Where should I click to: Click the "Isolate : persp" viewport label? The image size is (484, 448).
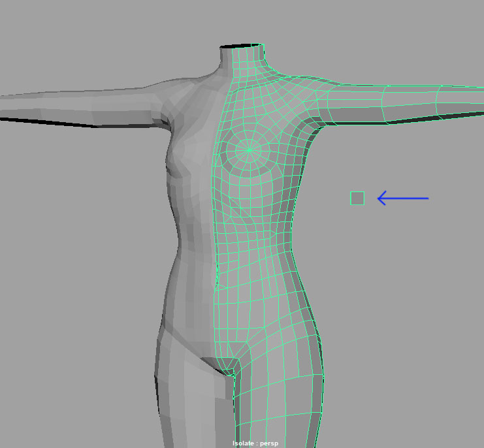point(255,443)
